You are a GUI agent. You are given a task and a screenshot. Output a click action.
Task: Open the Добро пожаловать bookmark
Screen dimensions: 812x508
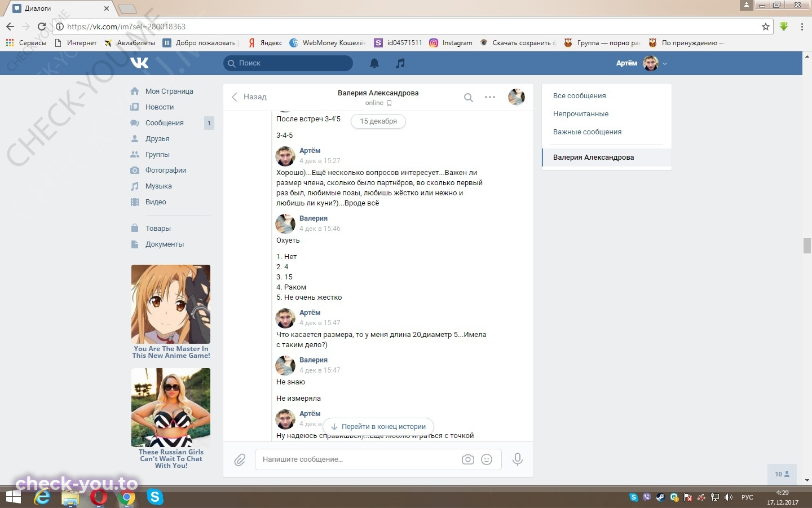tap(200, 43)
